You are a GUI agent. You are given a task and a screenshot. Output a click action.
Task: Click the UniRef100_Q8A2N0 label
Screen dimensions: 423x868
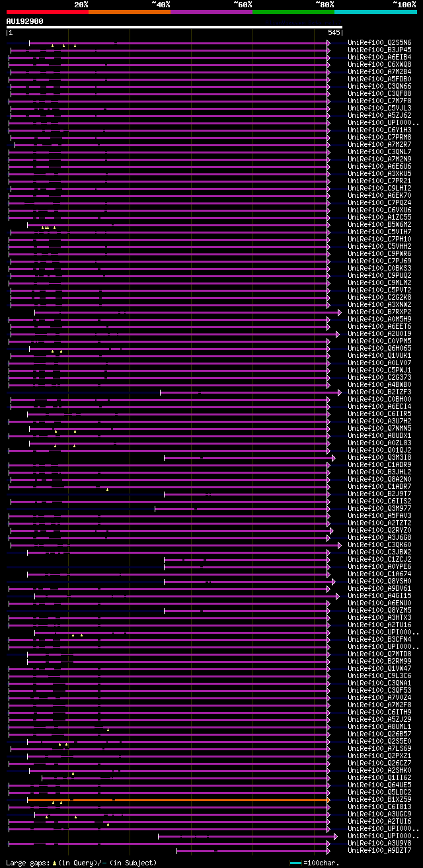point(379,480)
